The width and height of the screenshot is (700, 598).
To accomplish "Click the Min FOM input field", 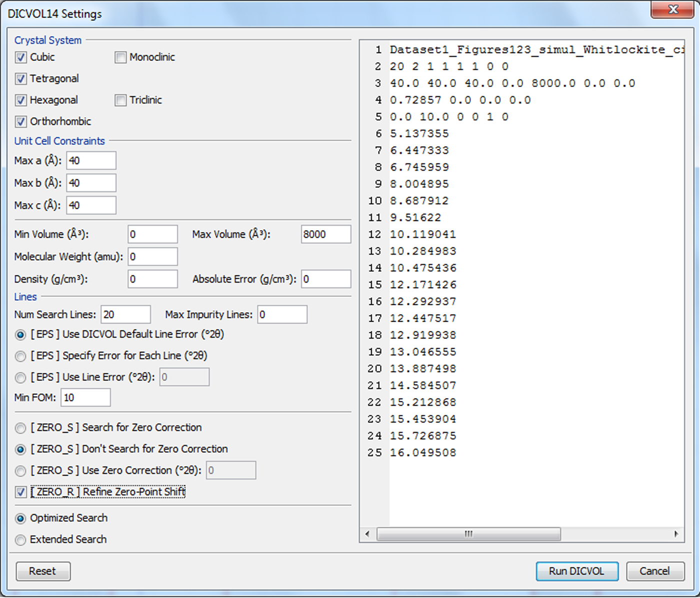I will 85,398.
